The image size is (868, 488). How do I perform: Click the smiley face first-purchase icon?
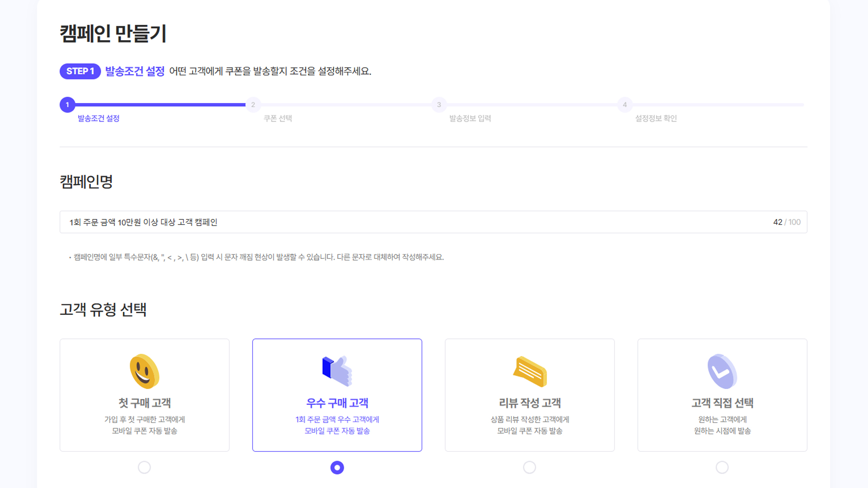click(144, 371)
